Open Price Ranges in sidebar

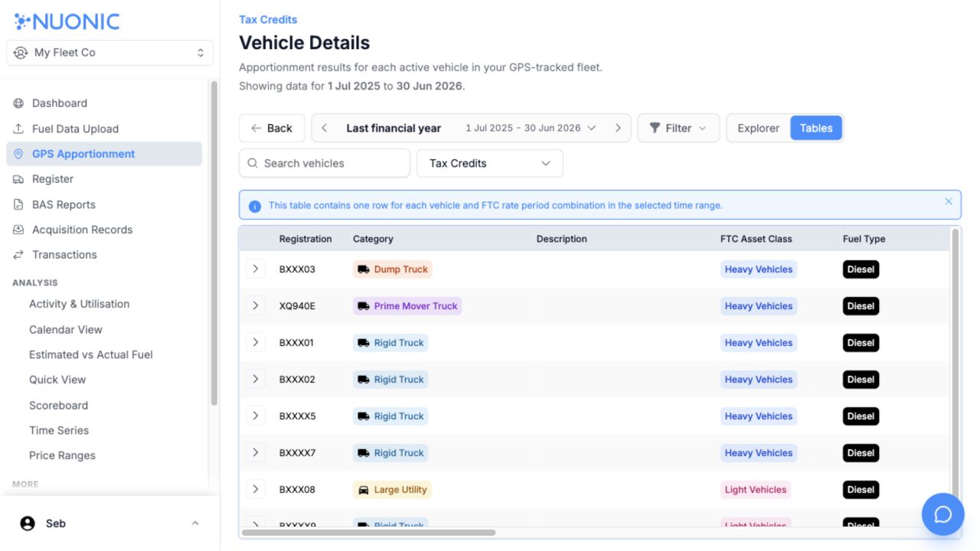click(x=62, y=455)
